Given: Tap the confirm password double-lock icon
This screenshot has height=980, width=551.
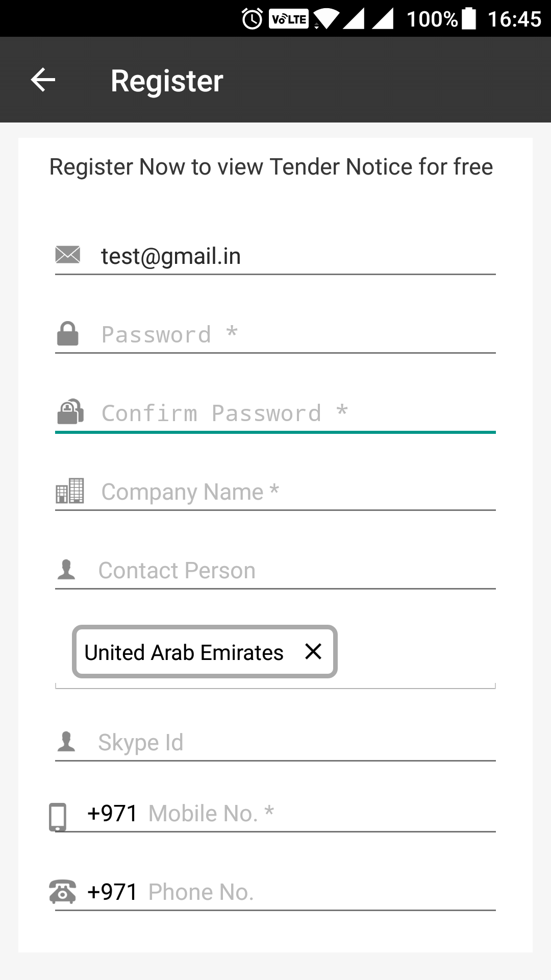Looking at the screenshot, I should click(x=70, y=412).
